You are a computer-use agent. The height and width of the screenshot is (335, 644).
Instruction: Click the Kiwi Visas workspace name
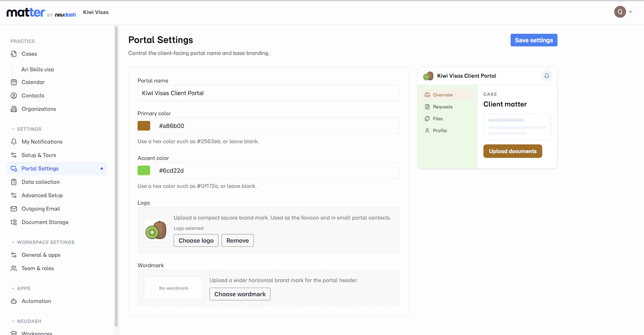click(96, 12)
